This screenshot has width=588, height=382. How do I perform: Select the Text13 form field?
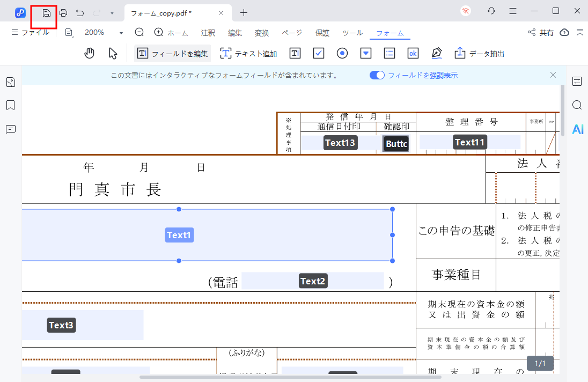pos(340,142)
